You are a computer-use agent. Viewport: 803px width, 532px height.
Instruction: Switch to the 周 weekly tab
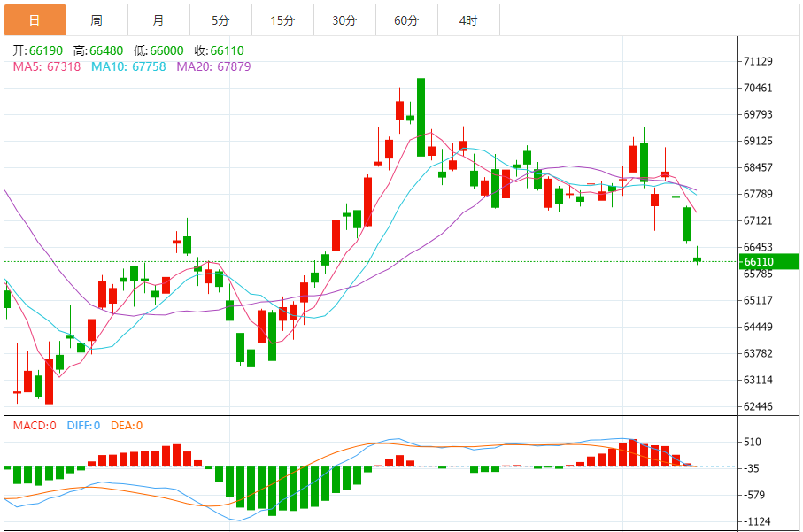97,20
